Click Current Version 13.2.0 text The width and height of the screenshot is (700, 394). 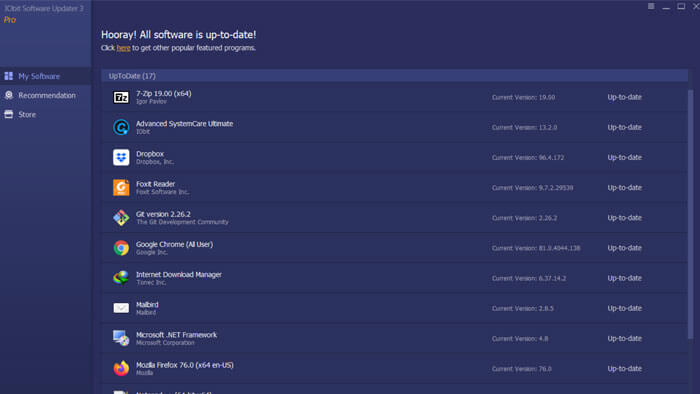click(x=525, y=127)
